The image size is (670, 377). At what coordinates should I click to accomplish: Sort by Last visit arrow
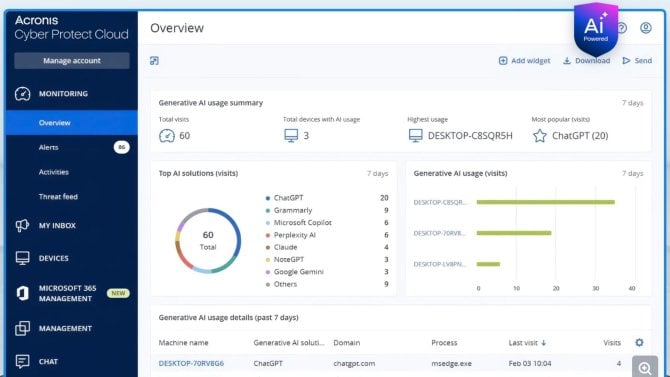tap(544, 343)
